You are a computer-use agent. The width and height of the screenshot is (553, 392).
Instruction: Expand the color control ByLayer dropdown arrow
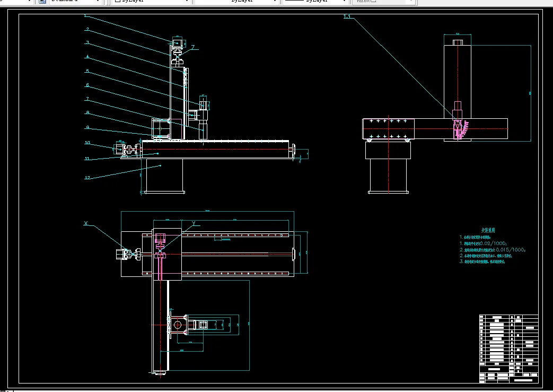point(187,2)
